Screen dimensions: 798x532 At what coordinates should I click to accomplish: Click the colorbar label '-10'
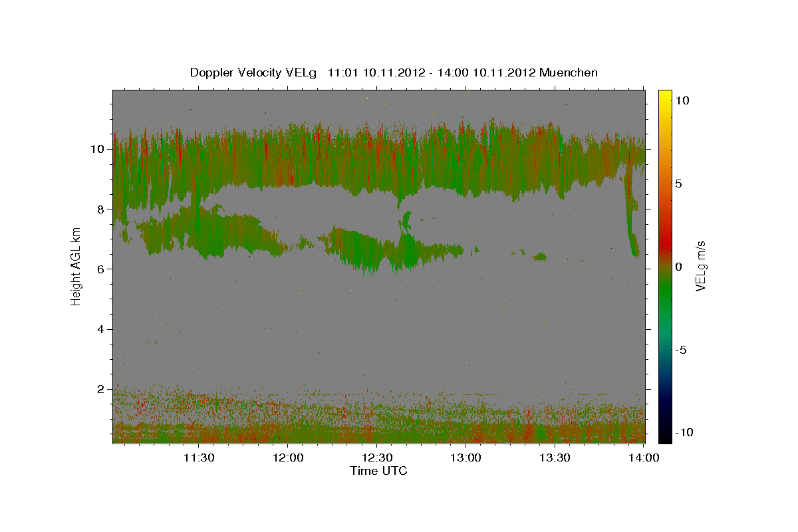(684, 433)
